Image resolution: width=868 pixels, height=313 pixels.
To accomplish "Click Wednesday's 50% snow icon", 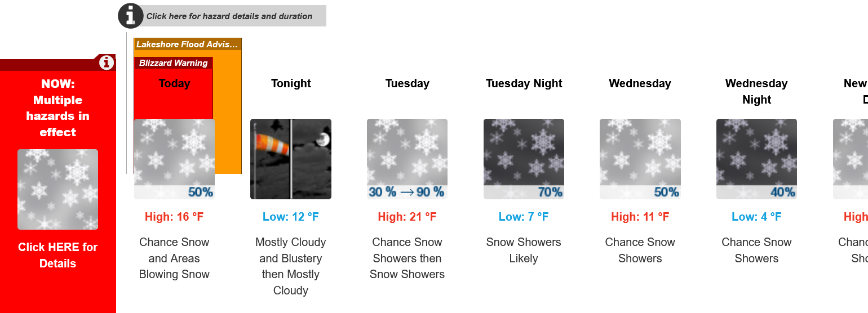I will [640, 159].
